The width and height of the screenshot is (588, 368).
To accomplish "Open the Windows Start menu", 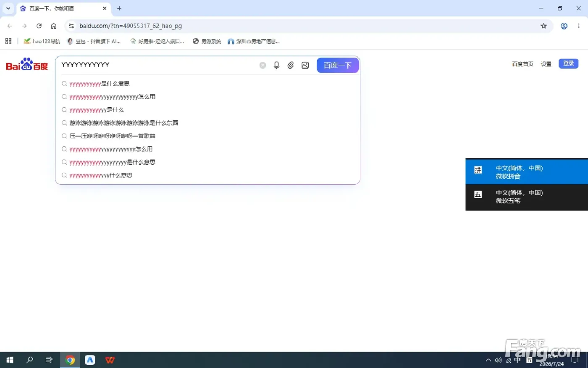I will pyautogui.click(x=10, y=360).
